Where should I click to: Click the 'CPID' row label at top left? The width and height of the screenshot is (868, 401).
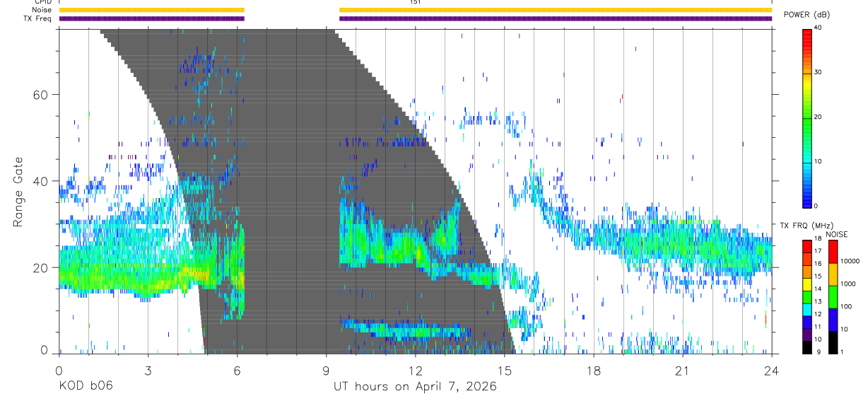click(x=43, y=2)
